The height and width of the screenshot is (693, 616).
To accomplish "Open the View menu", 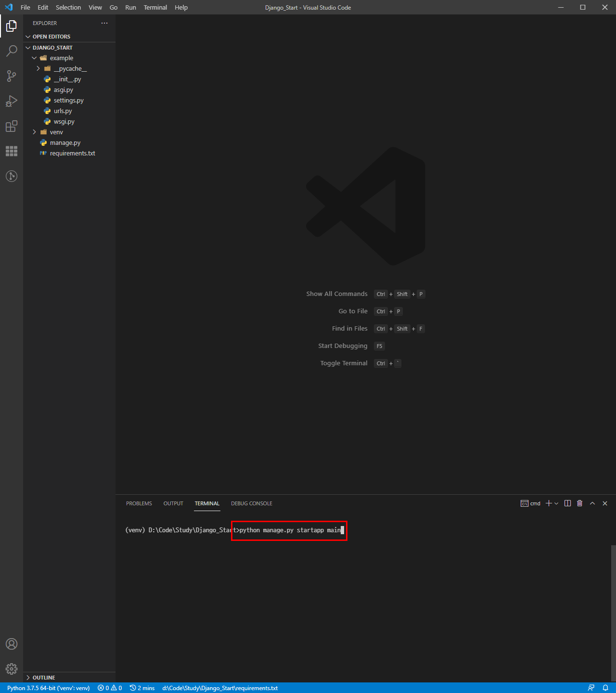I will (95, 7).
